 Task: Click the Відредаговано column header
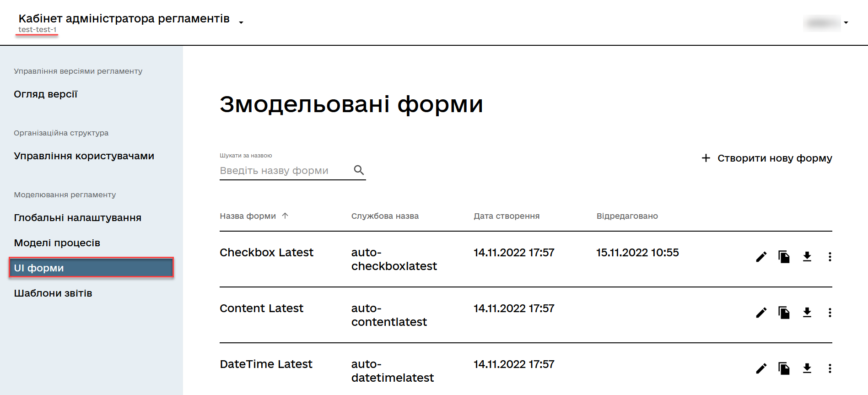click(627, 216)
